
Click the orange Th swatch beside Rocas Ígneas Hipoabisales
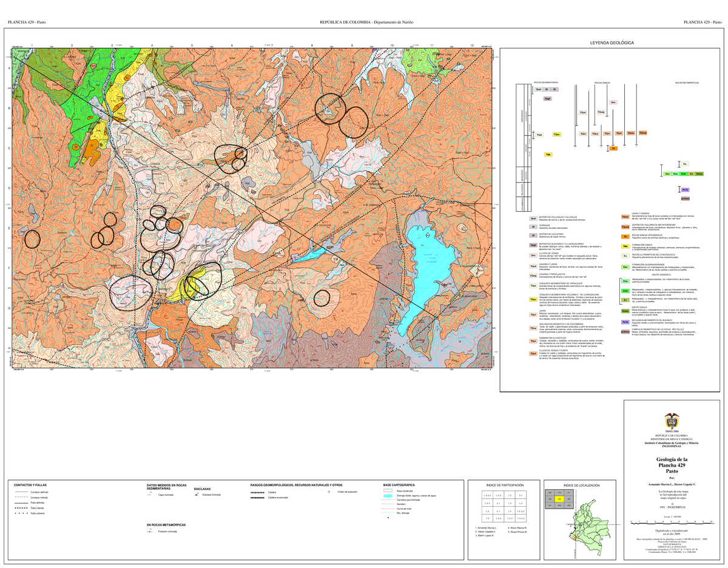coord(624,236)
